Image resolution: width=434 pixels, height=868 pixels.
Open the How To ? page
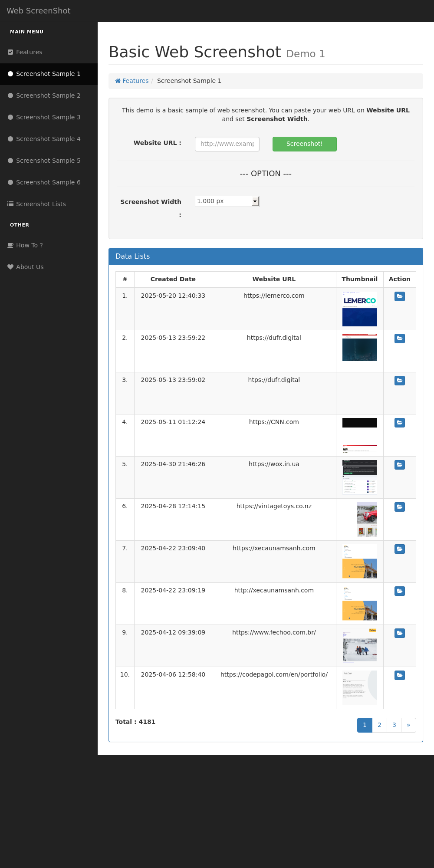(49, 245)
